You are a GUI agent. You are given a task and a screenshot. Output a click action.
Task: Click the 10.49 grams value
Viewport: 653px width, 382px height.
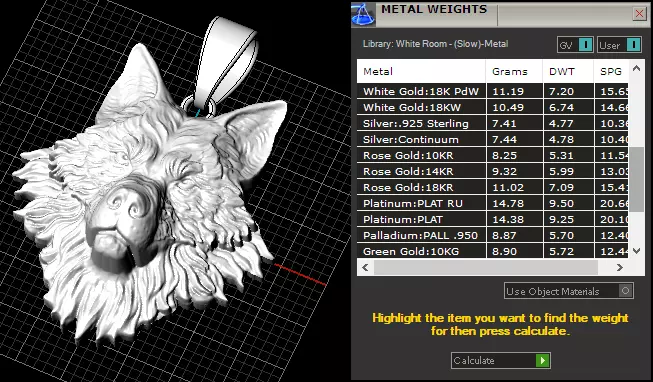click(x=508, y=107)
